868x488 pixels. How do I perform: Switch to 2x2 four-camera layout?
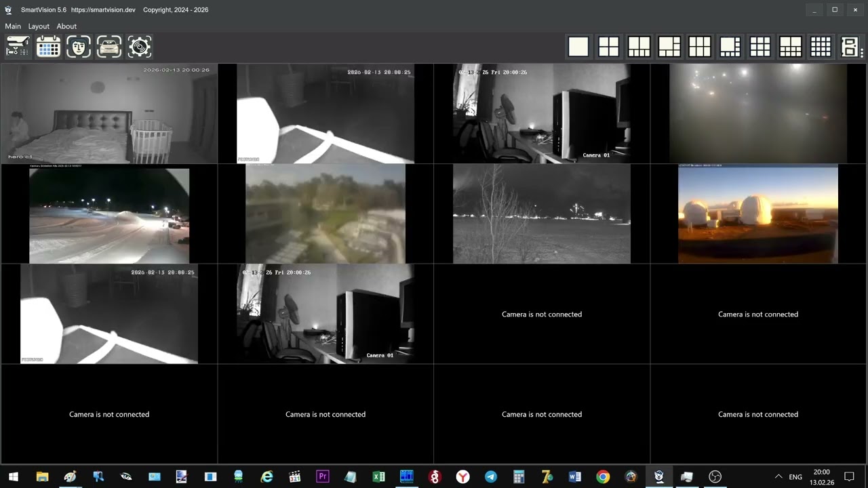[x=609, y=47]
